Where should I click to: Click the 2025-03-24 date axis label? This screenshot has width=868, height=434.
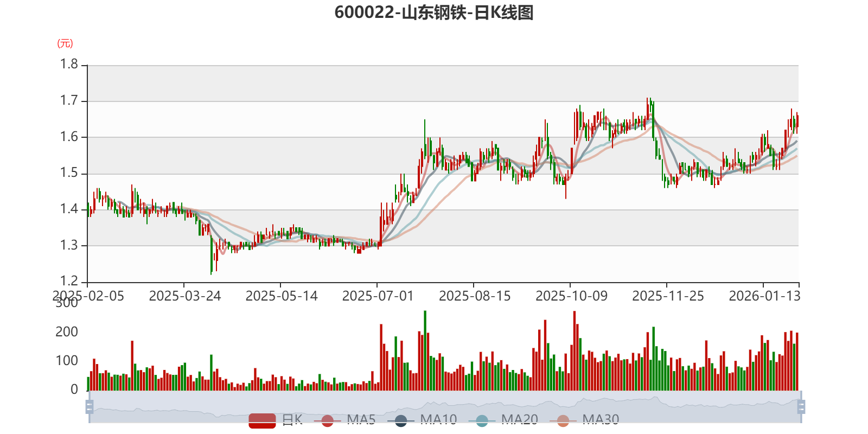tap(185, 296)
